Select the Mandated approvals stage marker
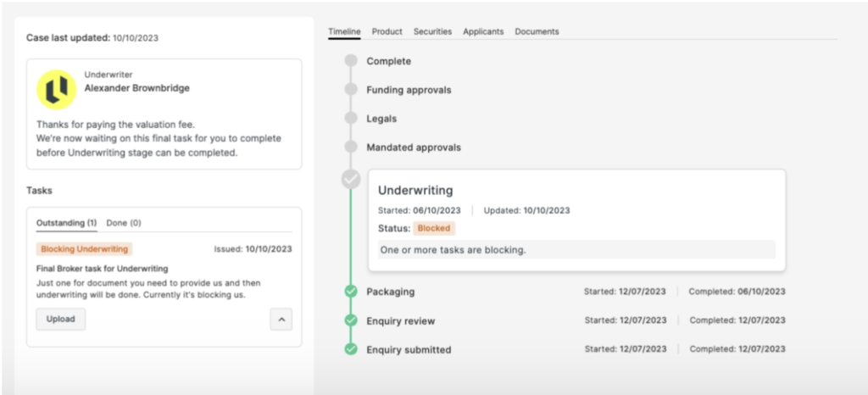 coord(351,147)
